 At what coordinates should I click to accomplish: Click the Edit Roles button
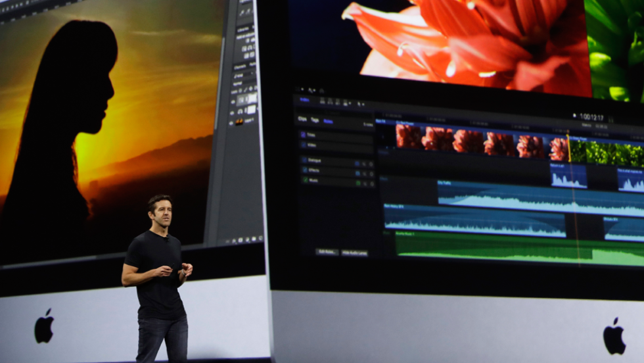327,252
